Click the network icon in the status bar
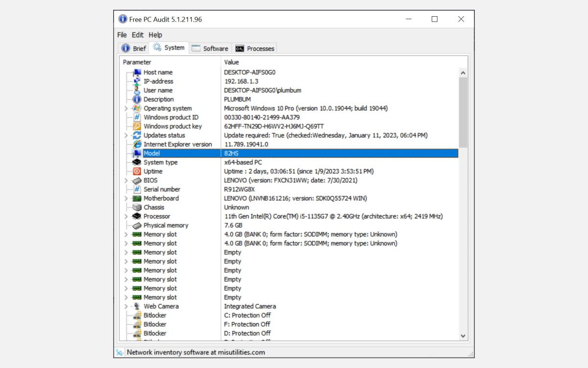The height and width of the screenshot is (368, 588). pyautogui.click(x=119, y=352)
